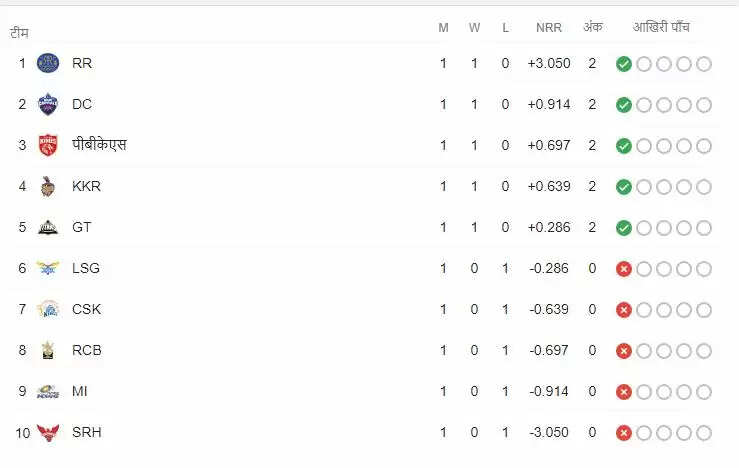Click the W wins column header
The height and width of the screenshot is (468, 739).
[474, 27]
